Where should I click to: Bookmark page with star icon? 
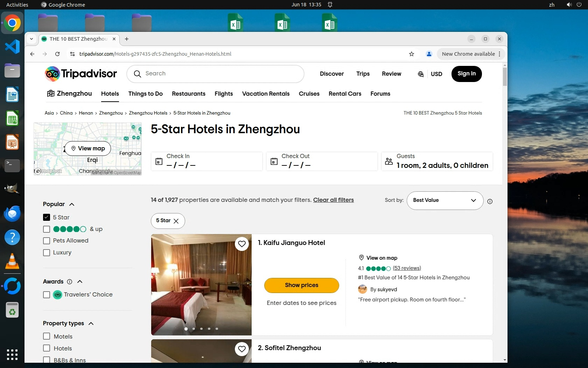(412, 54)
